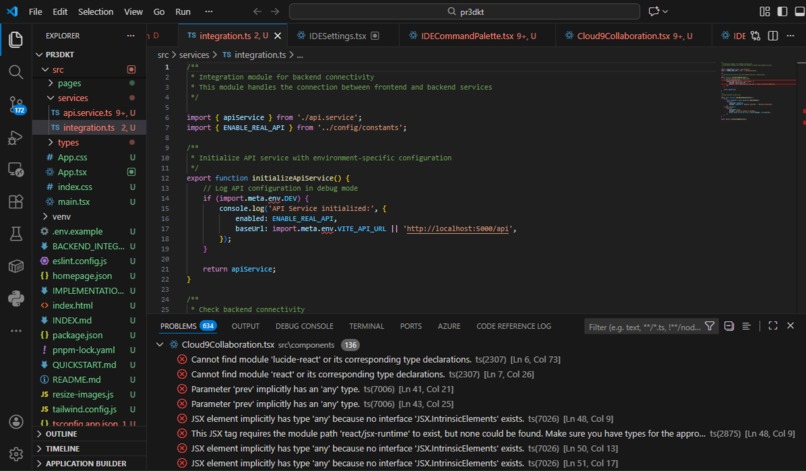Open Explorer views and more actions ellipsis
806x471 pixels.
pos(131,35)
